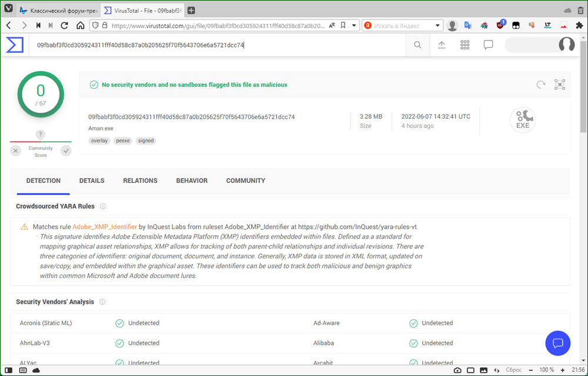The width and height of the screenshot is (588, 376).
Task: Open the search engine dropdown arrow
Action: pos(437,25)
